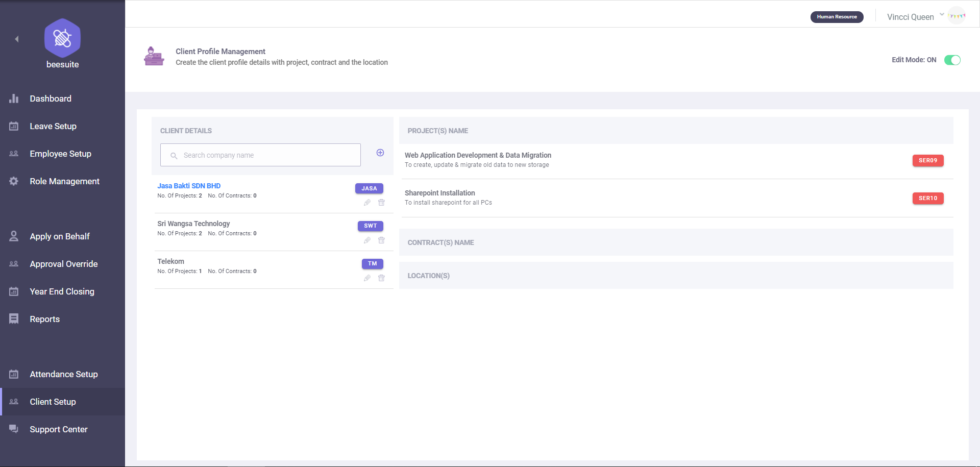980x467 pixels.
Task: Click the beesuite brand text
Action: [62, 64]
